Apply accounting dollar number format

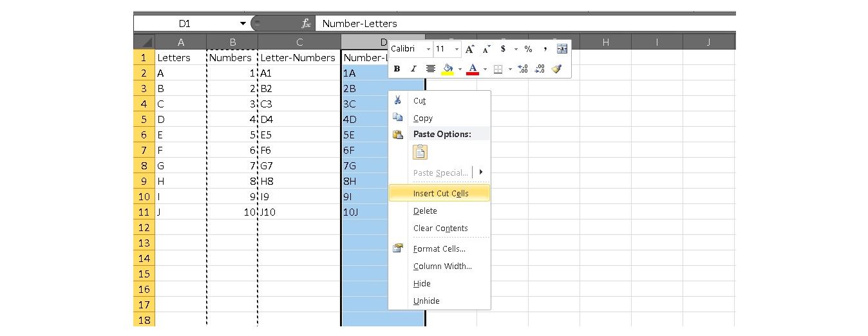503,49
